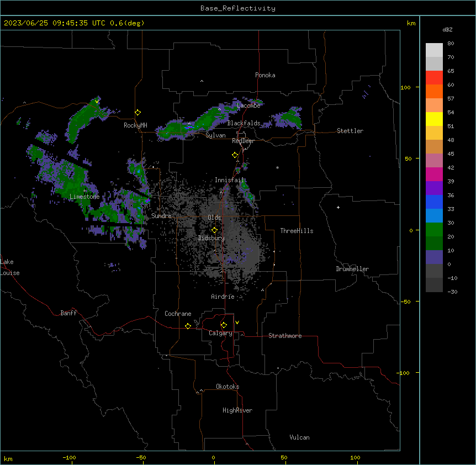The height and width of the screenshot is (465, 476).
Task: Click the Sundre town label
Action: click(x=161, y=216)
